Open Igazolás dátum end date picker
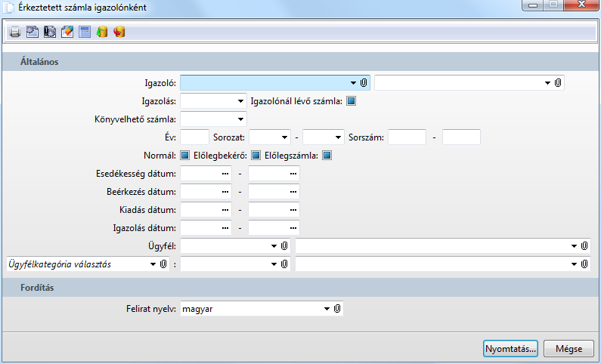 tap(293, 228)
